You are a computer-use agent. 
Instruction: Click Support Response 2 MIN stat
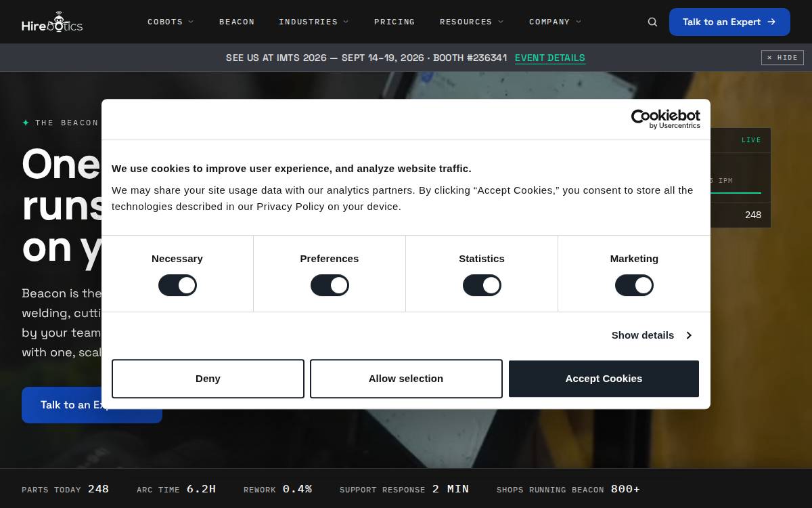[x=404, y=489]
